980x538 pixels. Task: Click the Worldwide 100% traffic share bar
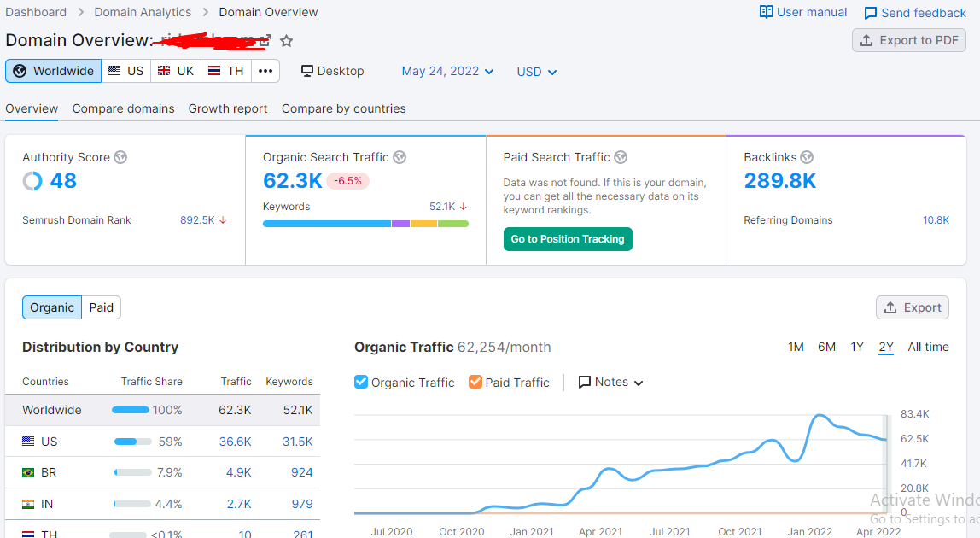click(x=131, y=411)
